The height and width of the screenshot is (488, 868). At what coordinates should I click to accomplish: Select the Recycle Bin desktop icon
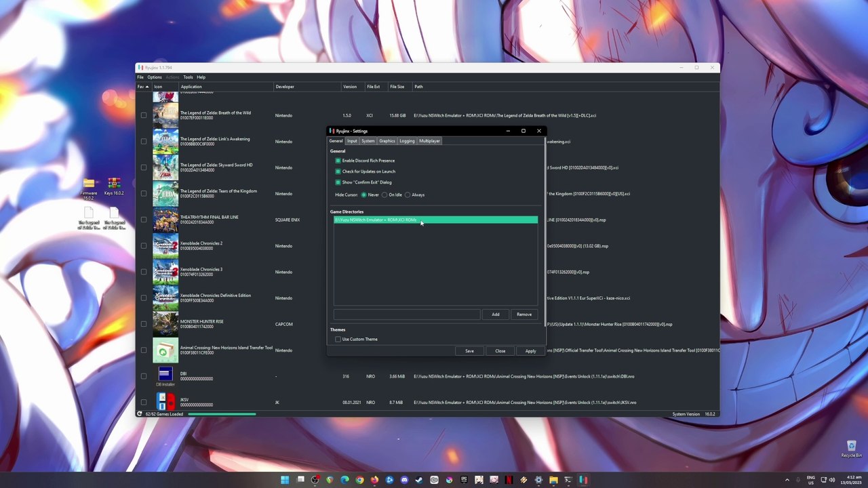point(851,448)
